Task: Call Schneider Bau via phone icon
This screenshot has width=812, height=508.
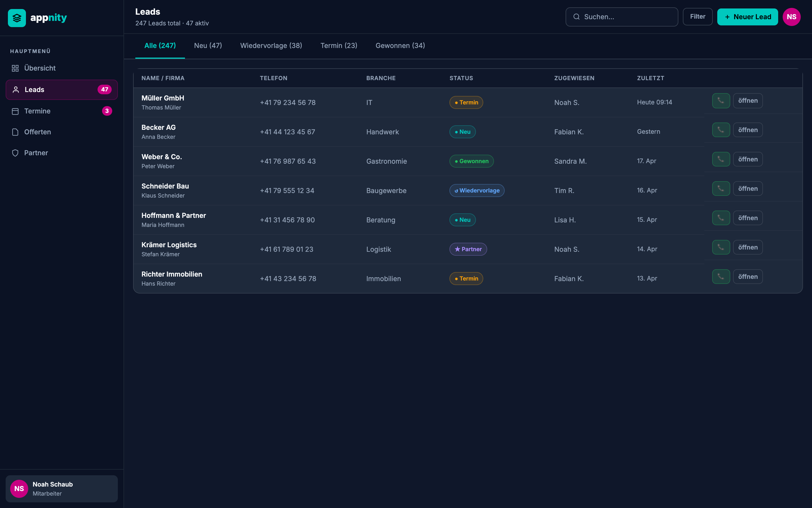Action: point(721,189)
